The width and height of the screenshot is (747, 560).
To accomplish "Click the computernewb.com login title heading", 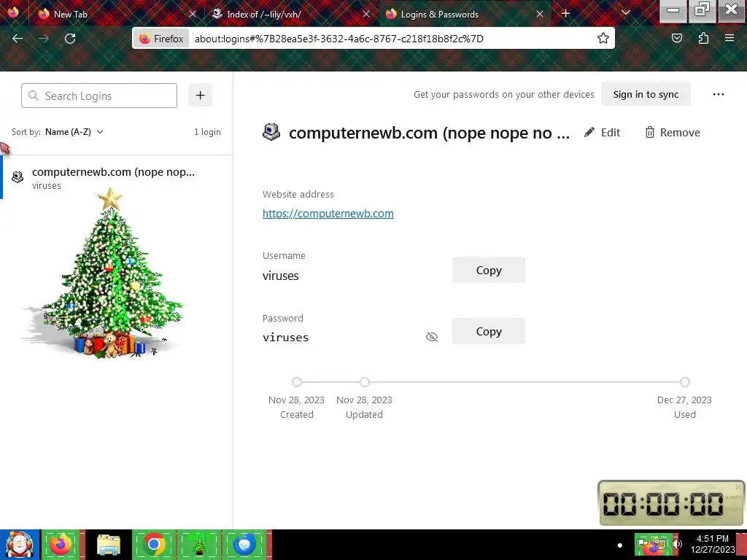I will pyautogui.click(x=429, y=133).
